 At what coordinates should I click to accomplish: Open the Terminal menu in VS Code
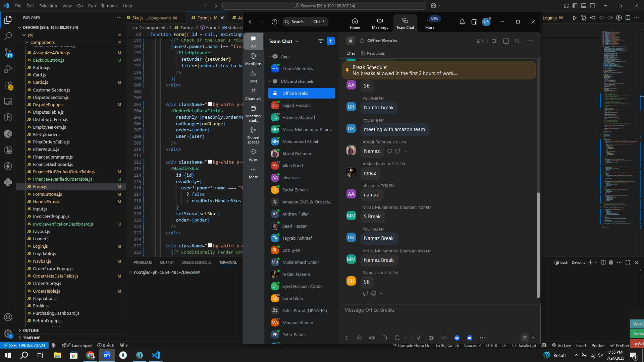[x=109, y=6]
